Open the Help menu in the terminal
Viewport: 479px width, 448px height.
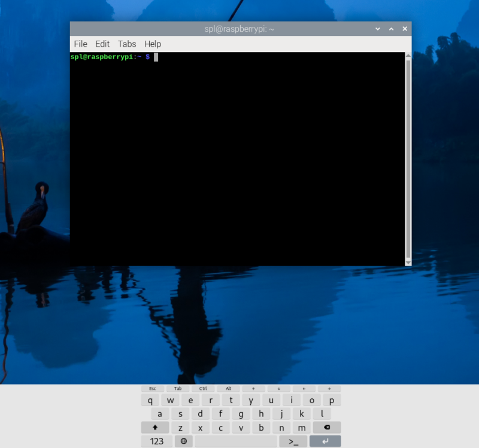click(x=153, y=44)
